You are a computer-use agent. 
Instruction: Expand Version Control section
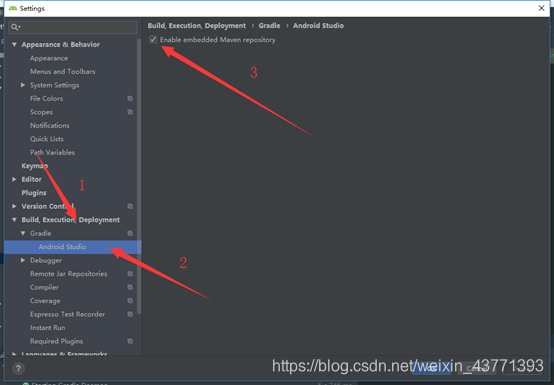click(x=14, y=206)
